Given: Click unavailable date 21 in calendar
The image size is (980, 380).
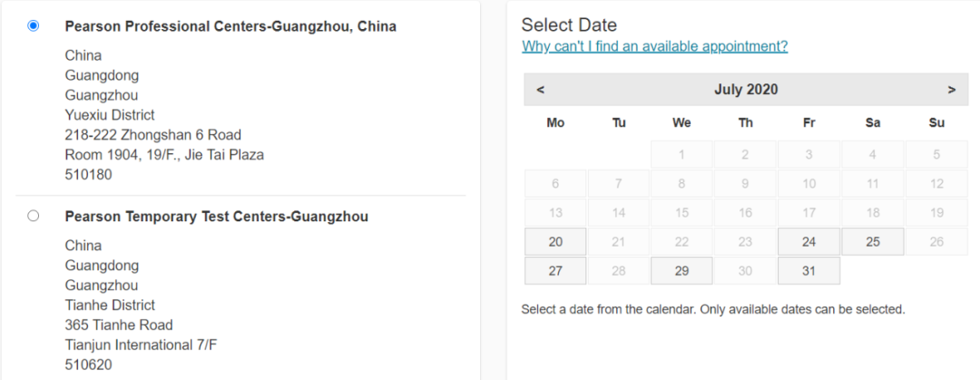Looking at the screenshot, I should pos(619,242).
